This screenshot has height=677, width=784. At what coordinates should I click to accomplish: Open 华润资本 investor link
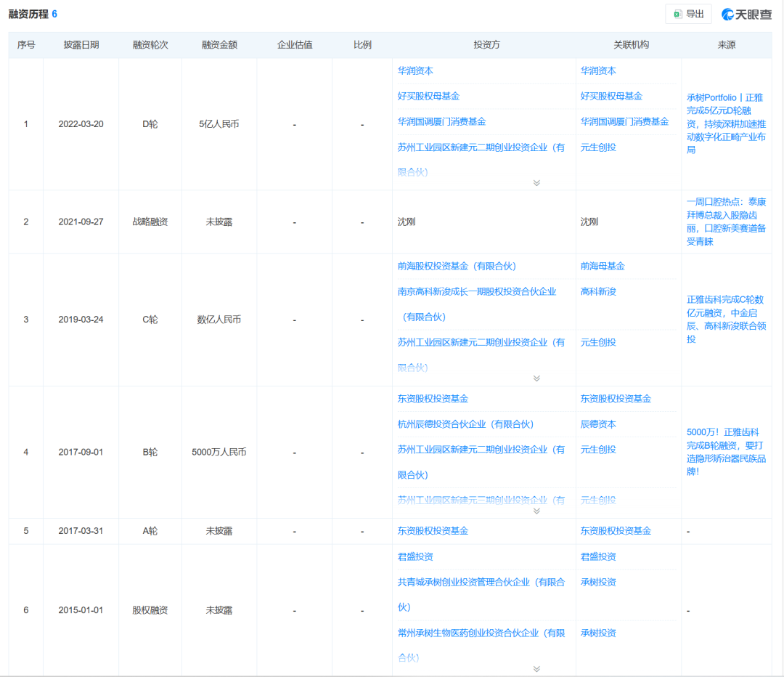tap(415, 71)
